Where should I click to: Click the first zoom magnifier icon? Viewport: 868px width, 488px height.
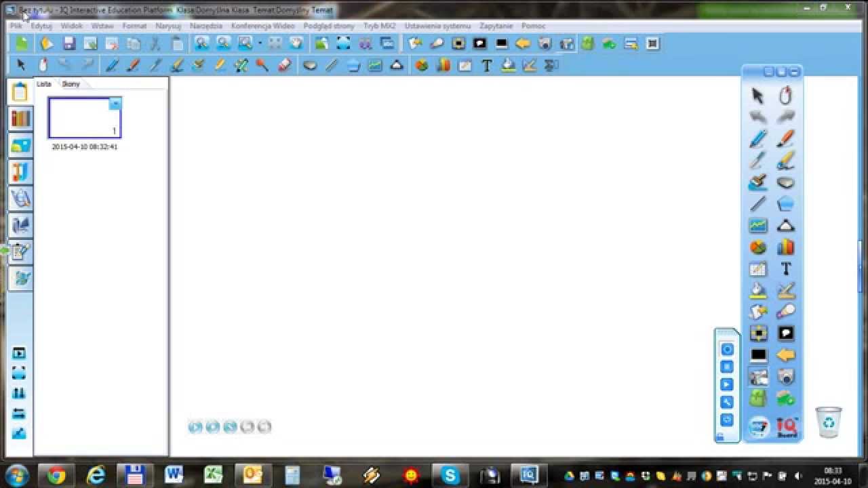(x=201, y=43)
